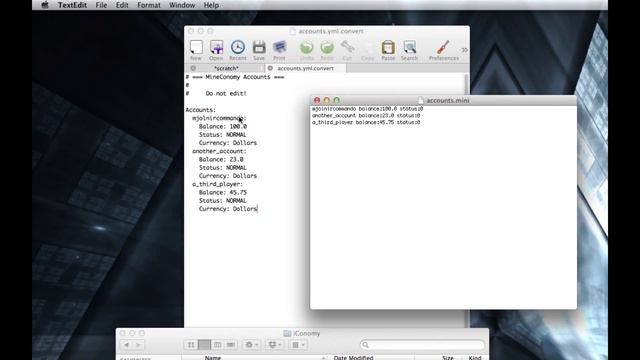This screenshot has width=640, height=360.
Task: Click the a_third_player line in accounts.mini
Action: (366, 122)
